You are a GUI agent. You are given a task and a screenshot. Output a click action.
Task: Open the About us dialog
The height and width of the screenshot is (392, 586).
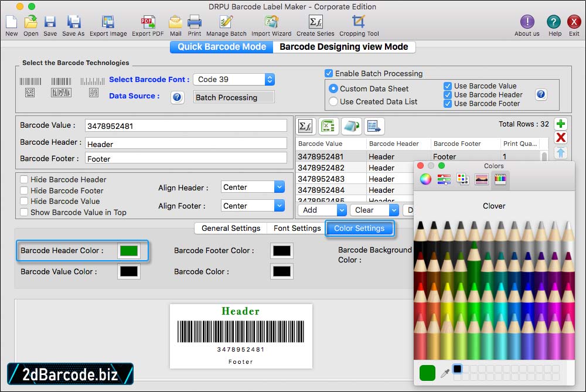coord(527,25)
